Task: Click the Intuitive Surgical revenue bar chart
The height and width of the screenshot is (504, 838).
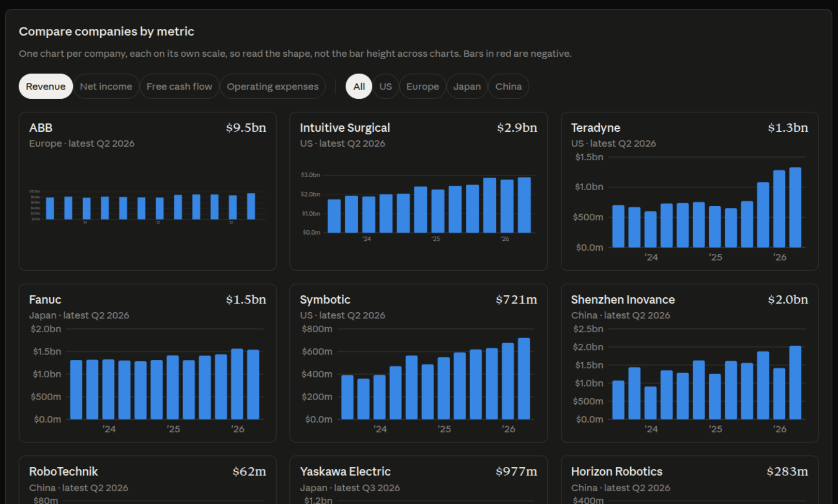Action: click(418, 207)
